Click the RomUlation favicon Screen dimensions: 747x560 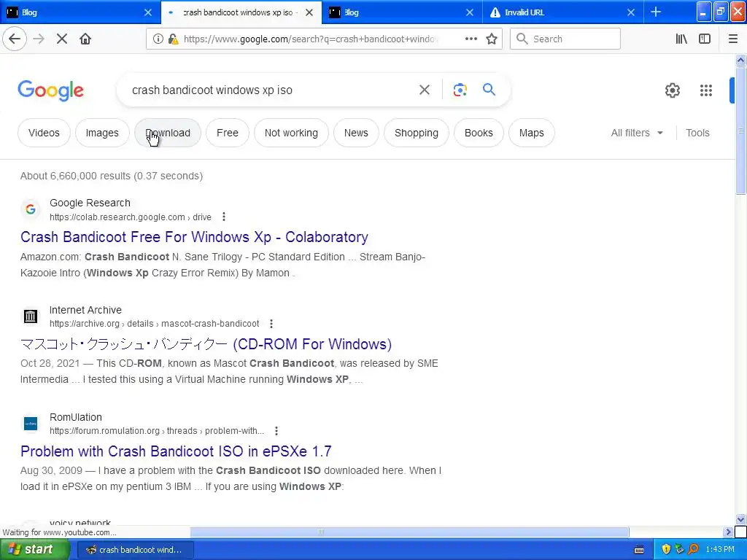pos(31,424)
